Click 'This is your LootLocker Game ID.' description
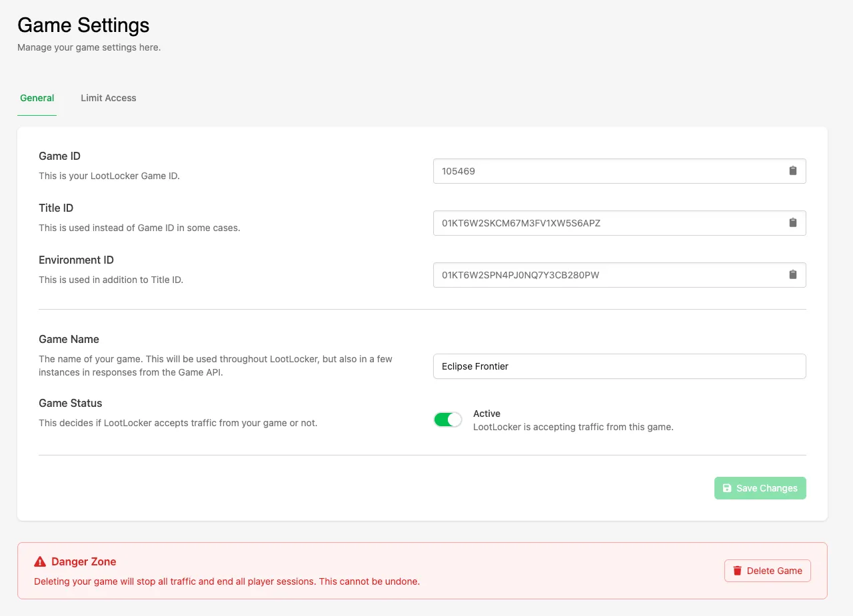Screen dimensions: 853x616 click(109, 176)
